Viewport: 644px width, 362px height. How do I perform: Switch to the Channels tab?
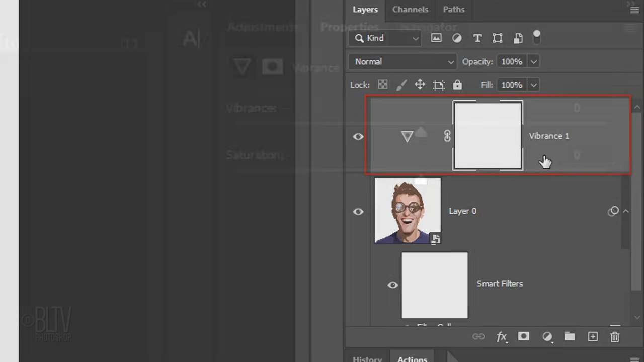coord(410,9)
